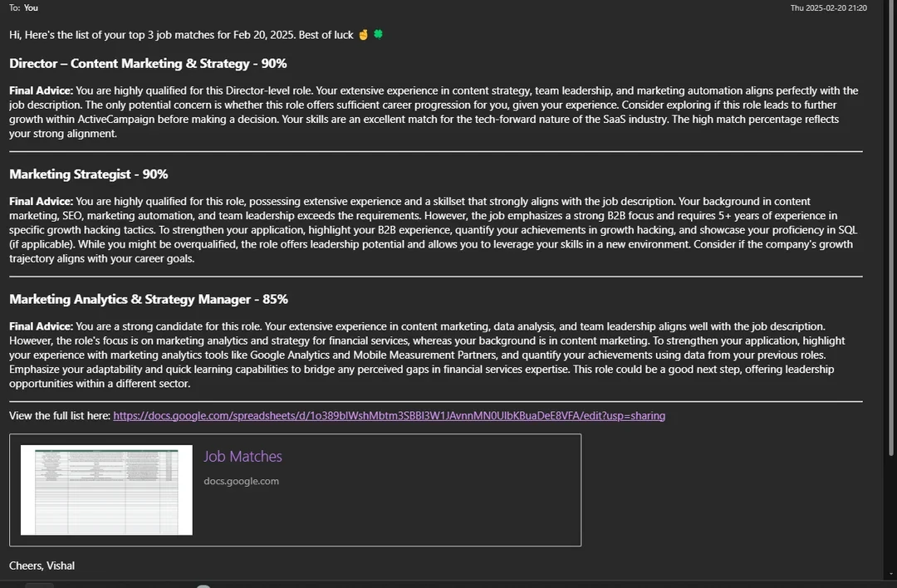
Task: Click the Final Advice label under Analytics Manager
Action: point(42,326)
